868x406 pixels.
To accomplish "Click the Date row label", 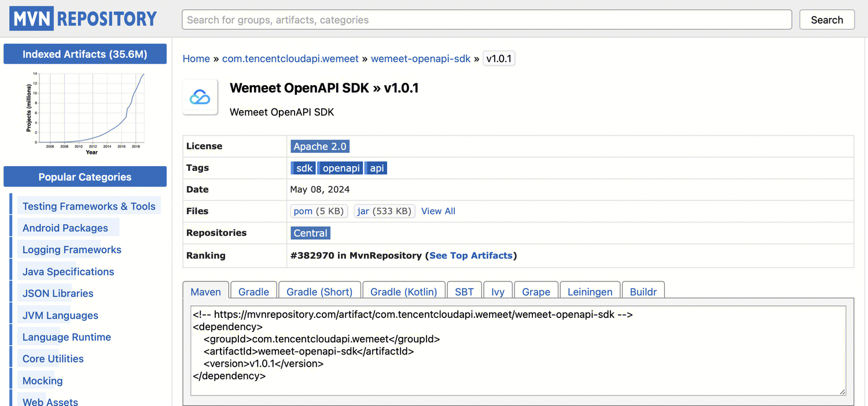I will 197,189.
